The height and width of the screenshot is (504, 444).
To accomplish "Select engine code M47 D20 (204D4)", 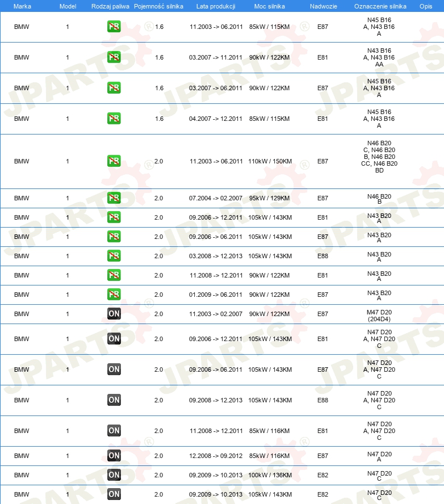I will pos(379,316).
